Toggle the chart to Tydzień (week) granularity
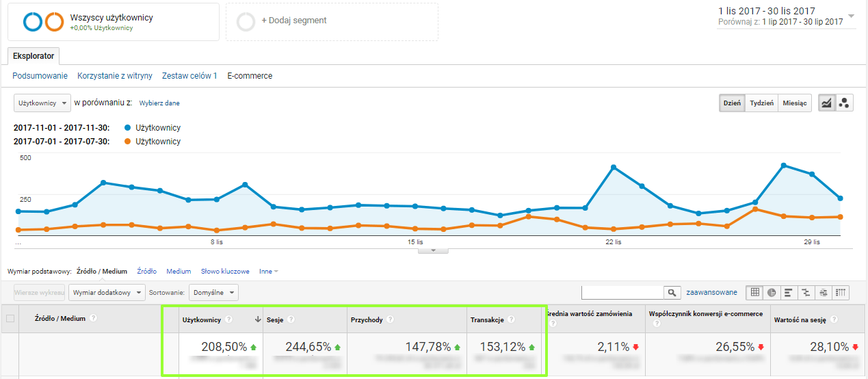 point(761,103)
